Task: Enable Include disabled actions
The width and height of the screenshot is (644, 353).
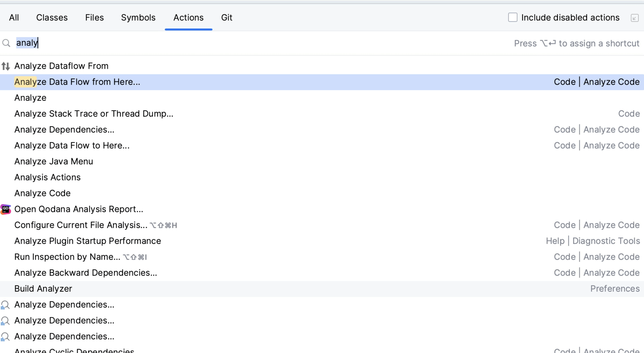Action: pyautogui.click(x=513, y=17)
